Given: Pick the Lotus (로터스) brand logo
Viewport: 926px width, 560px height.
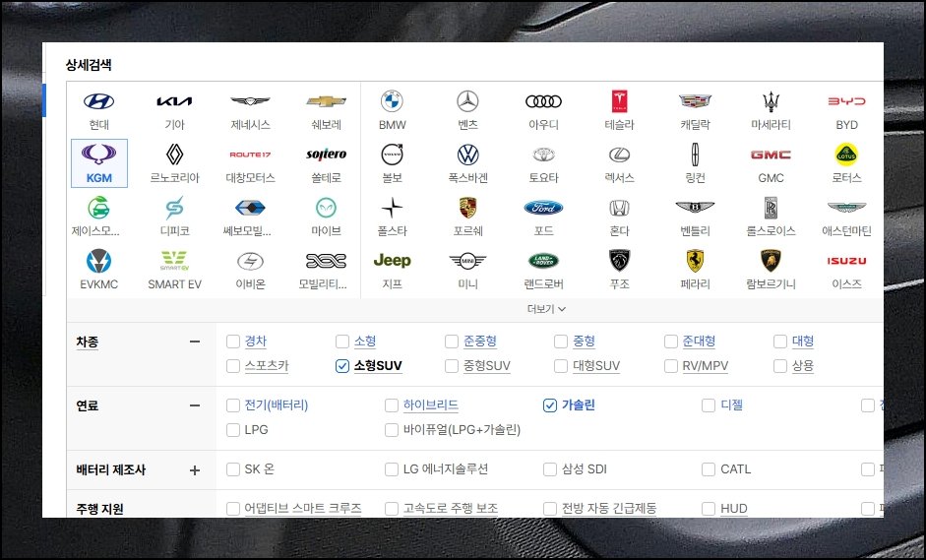Looking at the screenshot, I should point(846,155).
